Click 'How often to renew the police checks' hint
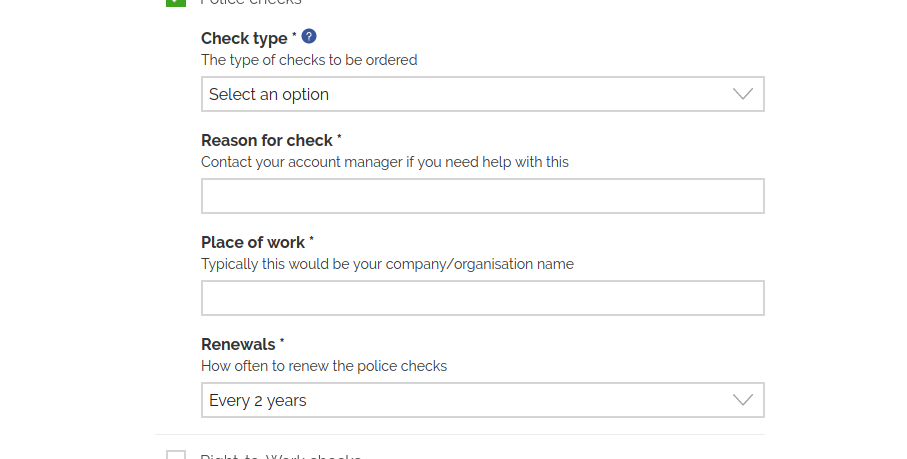Image resolution: width=907 pixels, height=459 pixels. (x=323, y=366)
